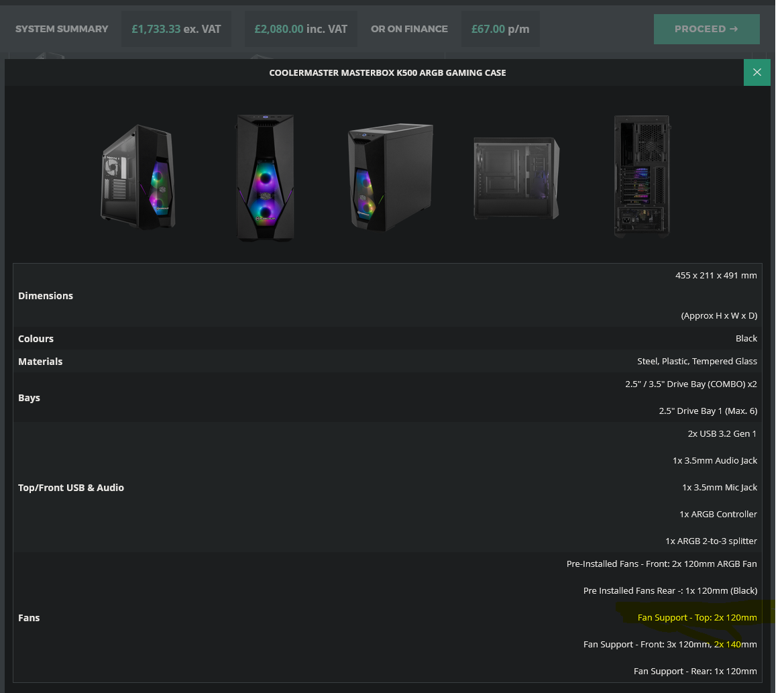Click the Bays row label
This screenshot has height=693, width=784.
[29, 398]
